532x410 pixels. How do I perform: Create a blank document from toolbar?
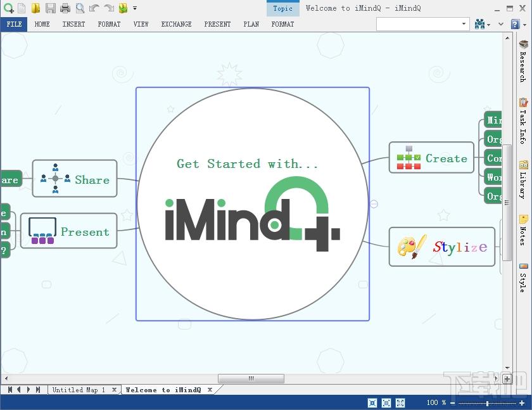[22, 8]
